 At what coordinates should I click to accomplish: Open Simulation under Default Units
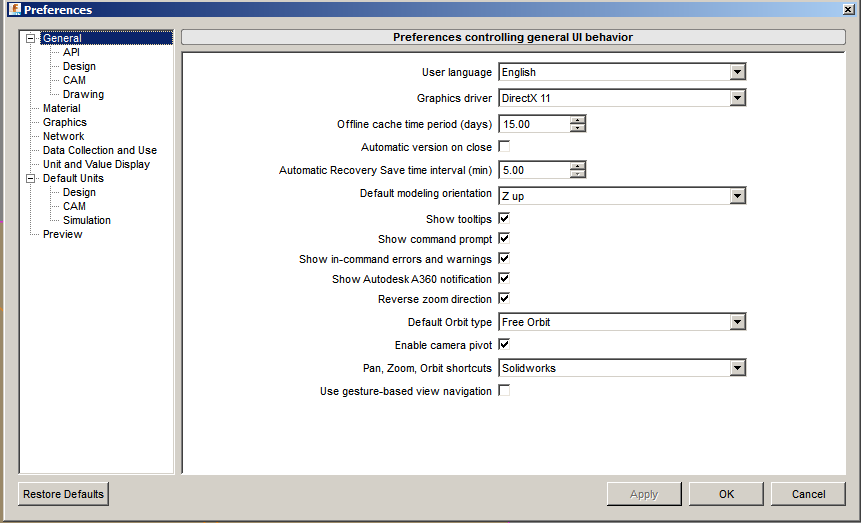tap(87, 220)
